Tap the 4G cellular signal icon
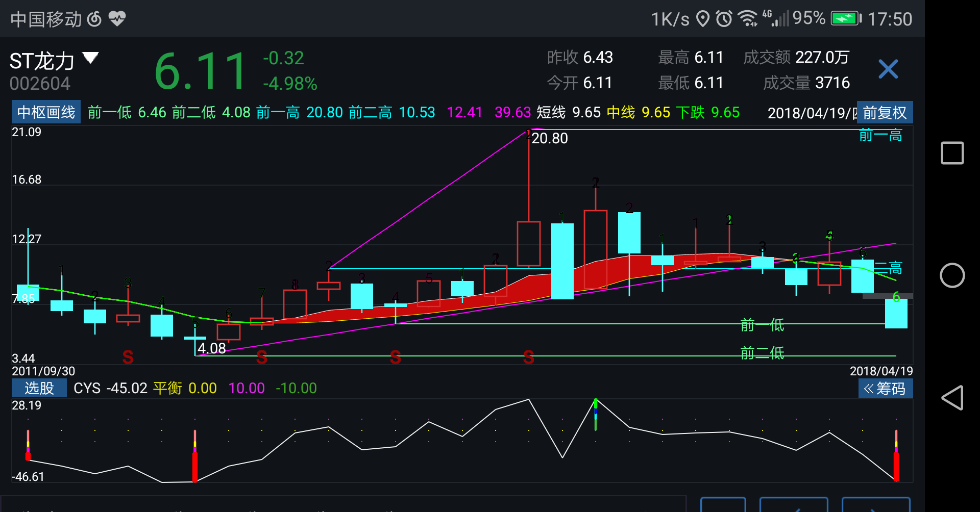 776,18
